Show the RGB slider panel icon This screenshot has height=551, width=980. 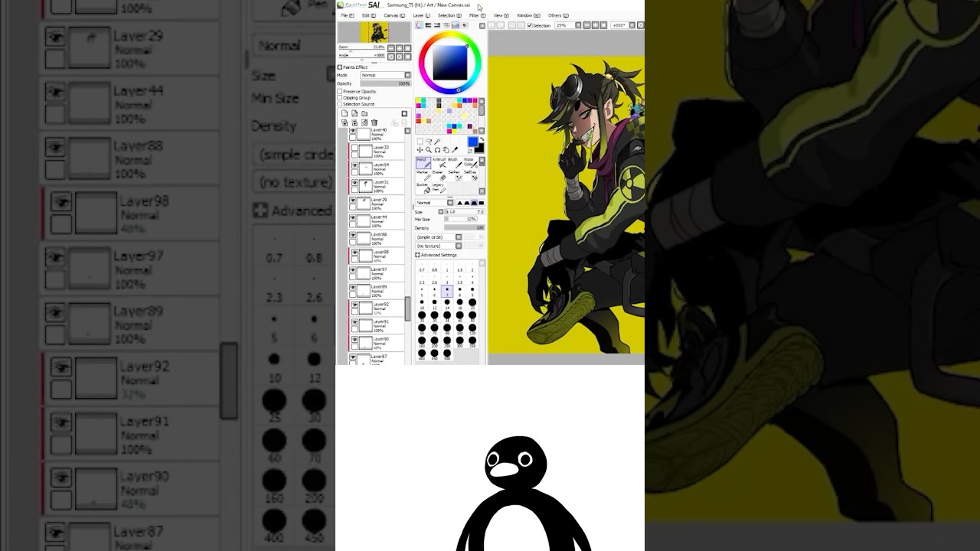428,25
